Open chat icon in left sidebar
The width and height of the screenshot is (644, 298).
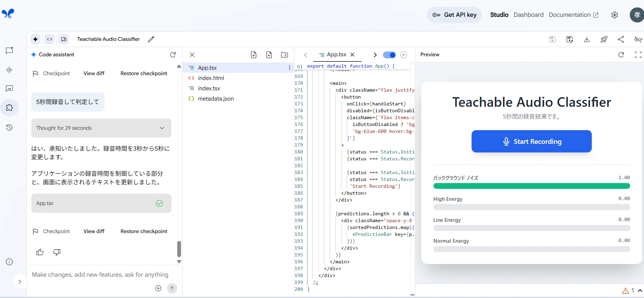(x=9, y=50)
